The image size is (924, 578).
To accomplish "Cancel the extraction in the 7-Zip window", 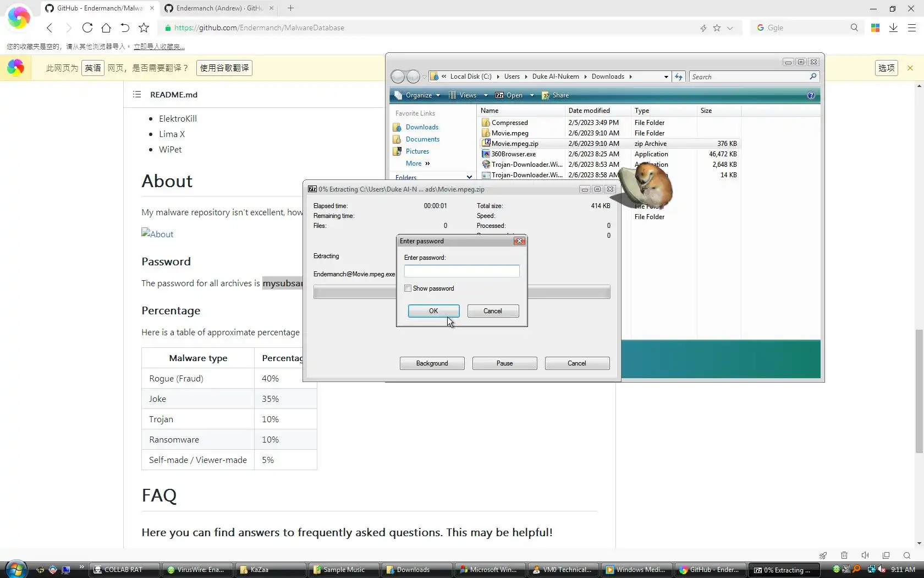I will click(x=577, y=363).
